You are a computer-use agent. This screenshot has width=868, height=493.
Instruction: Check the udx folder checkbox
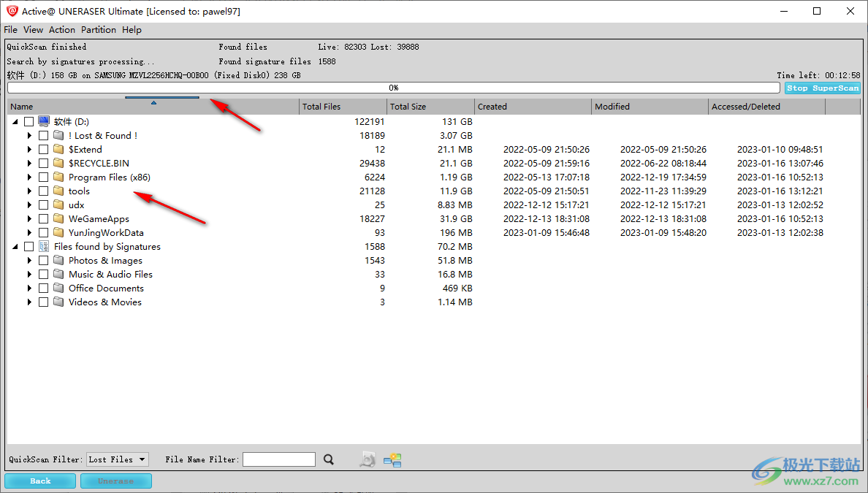pyautogui.click(x=43, y=205)
